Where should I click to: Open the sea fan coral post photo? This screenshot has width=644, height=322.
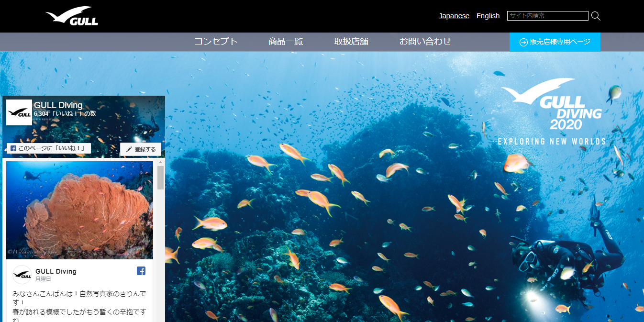coord(79,210)
